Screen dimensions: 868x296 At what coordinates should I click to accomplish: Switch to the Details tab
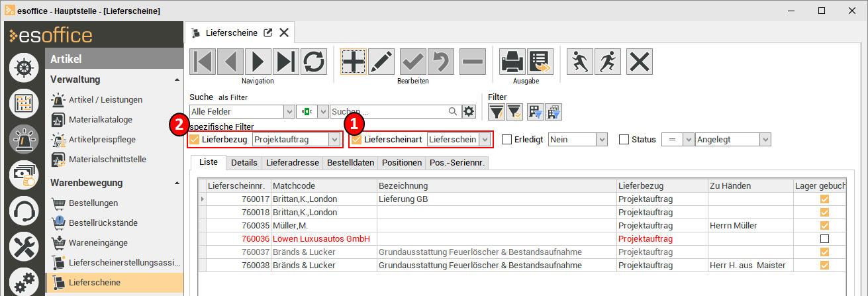244,162
